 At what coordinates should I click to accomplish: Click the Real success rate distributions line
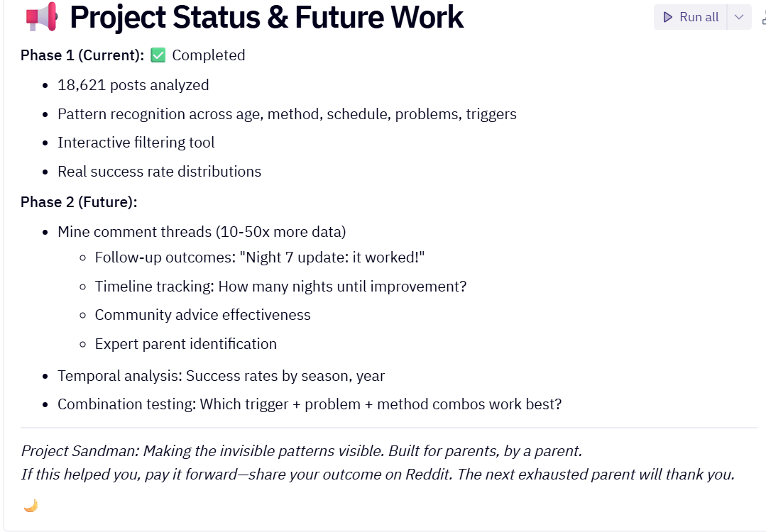coord(159,172)
